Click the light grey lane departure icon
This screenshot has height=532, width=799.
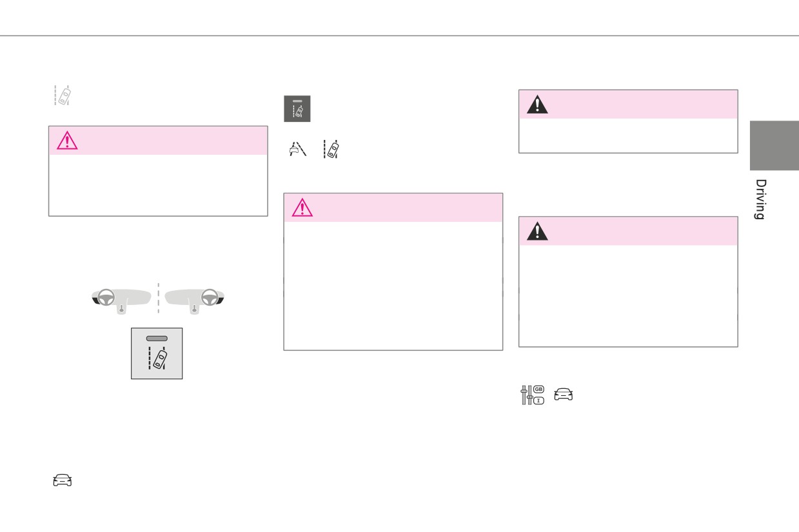point(63,95)
